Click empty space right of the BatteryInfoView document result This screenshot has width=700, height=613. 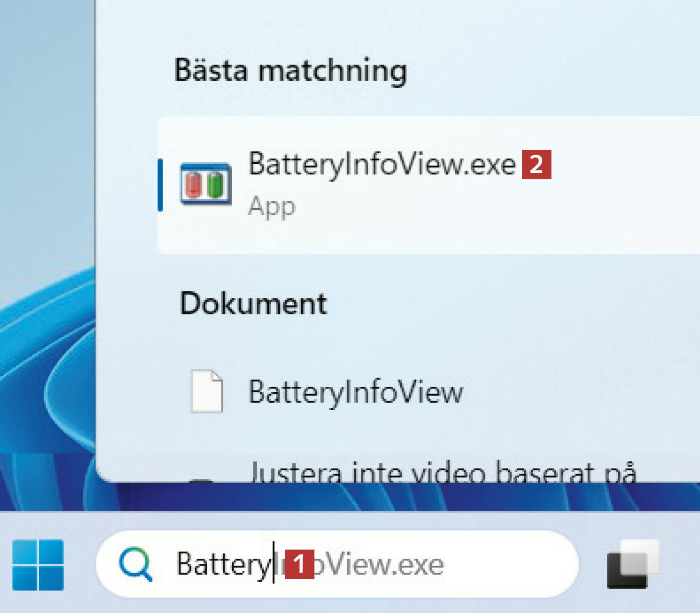[x=577, y=392]
